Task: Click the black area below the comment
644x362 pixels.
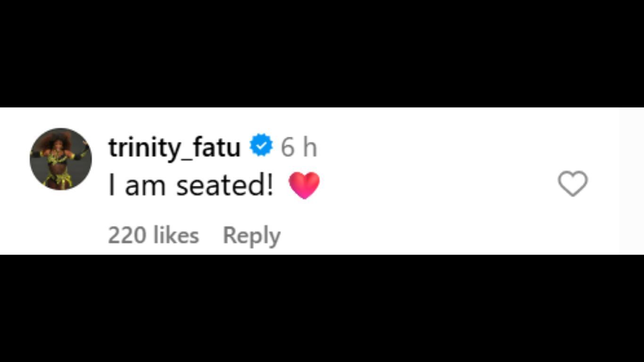Action: (322, 308)
